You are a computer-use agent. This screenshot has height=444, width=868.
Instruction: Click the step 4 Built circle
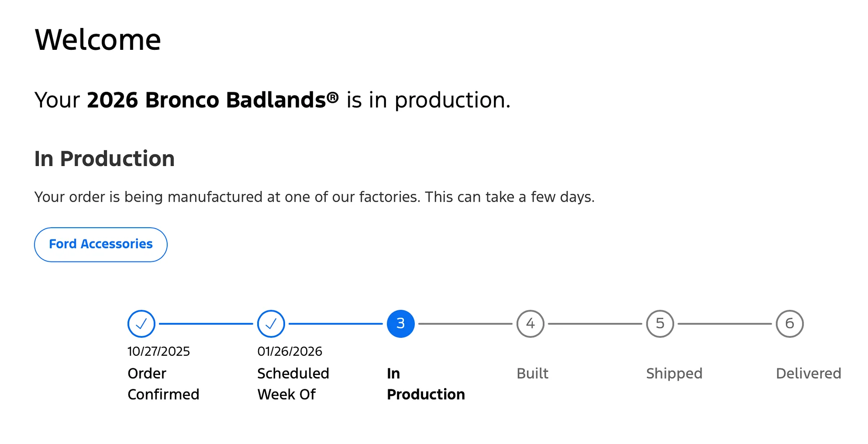click(x=530, y=324)
